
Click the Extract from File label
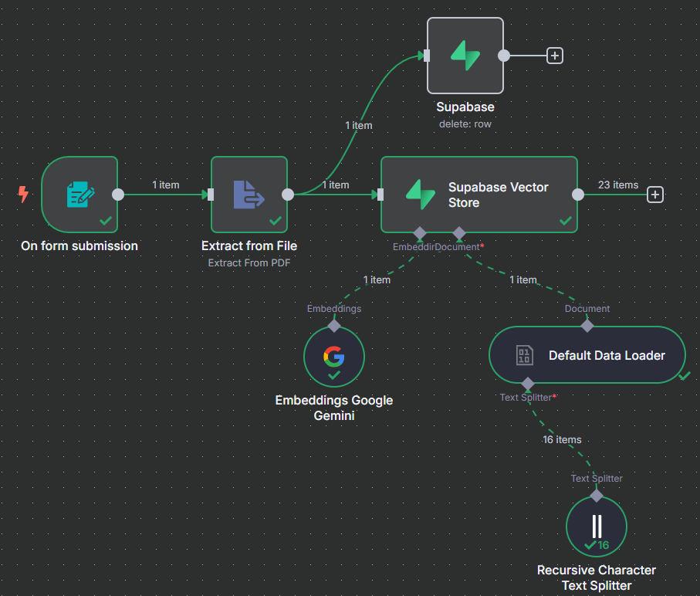(249, 246)
